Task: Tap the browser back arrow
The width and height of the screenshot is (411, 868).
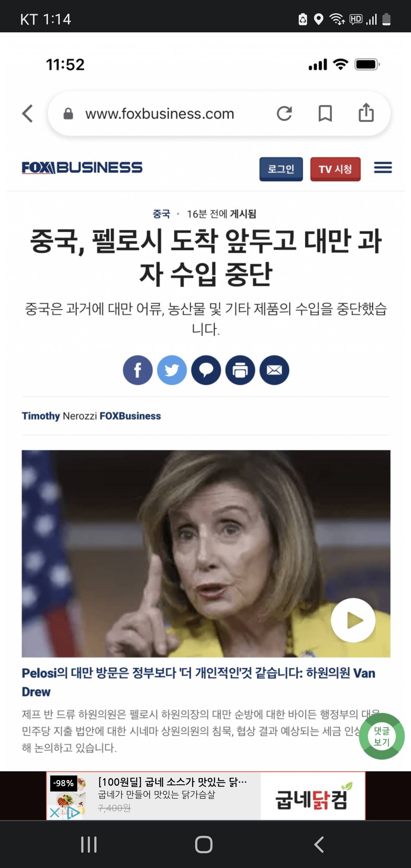Action: [x=28, y=113]
